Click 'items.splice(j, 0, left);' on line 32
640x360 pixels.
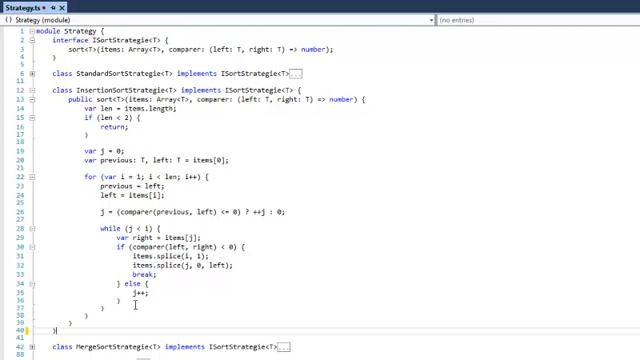coord(183,265)
